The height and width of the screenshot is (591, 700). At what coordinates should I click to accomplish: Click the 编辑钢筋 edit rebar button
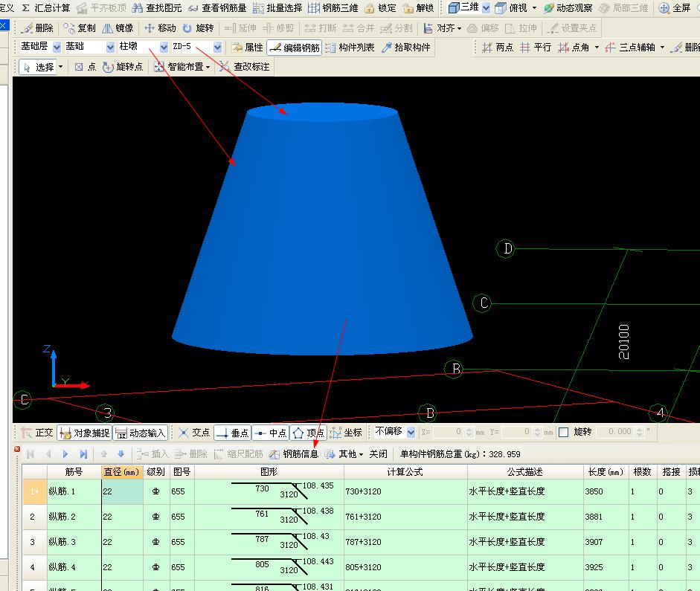coord(295,48)
